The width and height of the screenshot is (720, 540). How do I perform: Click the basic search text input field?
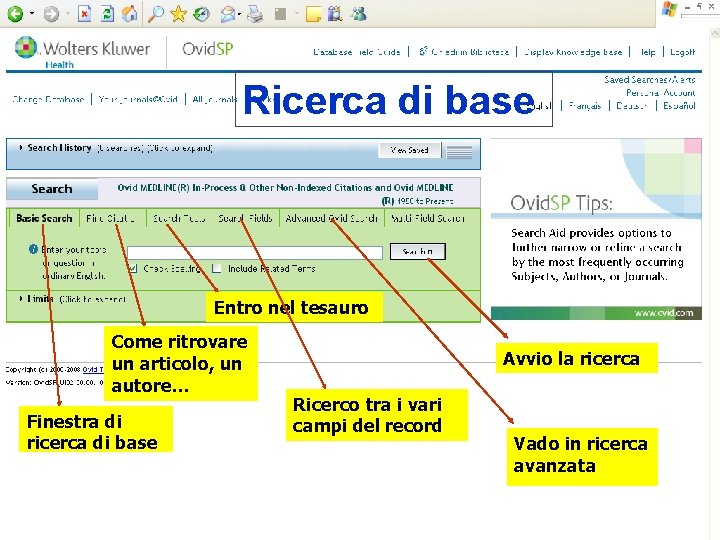pyautogui.click(x=255, y=252)
